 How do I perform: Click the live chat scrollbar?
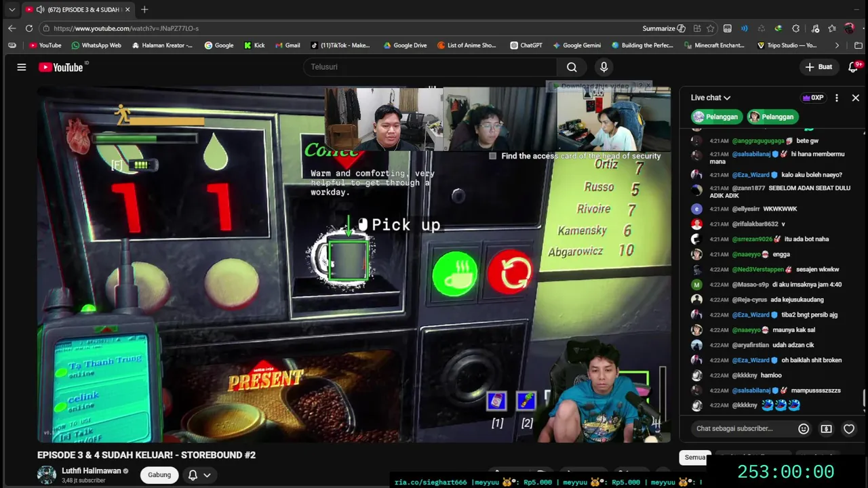(x=864, y=399)
